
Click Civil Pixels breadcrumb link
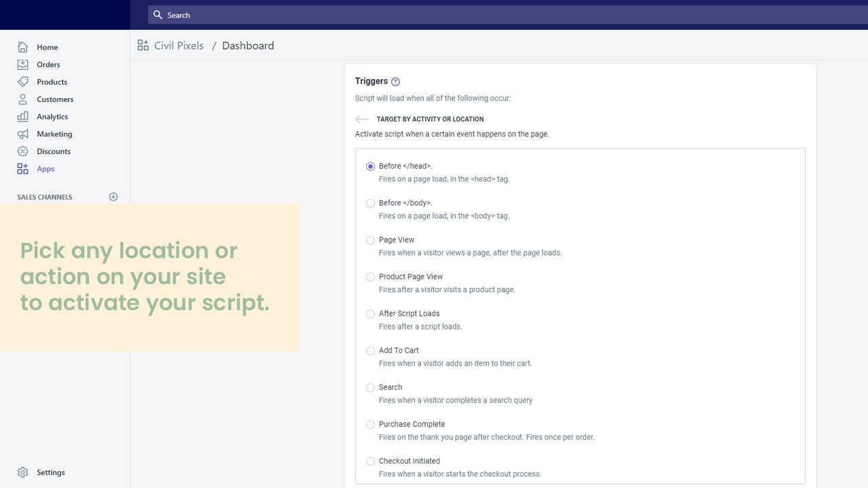tap(179, 45)
